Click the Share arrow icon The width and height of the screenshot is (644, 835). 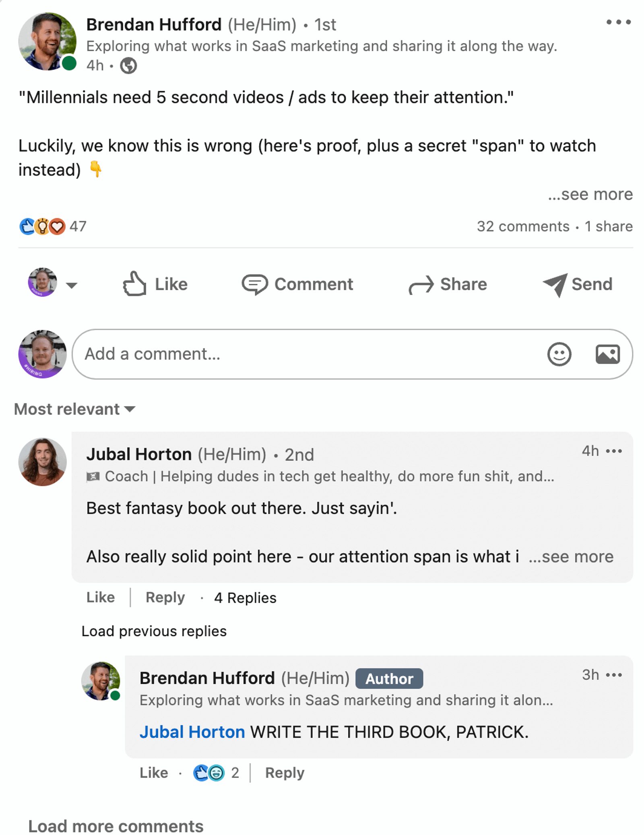click(x=421, y=285)
